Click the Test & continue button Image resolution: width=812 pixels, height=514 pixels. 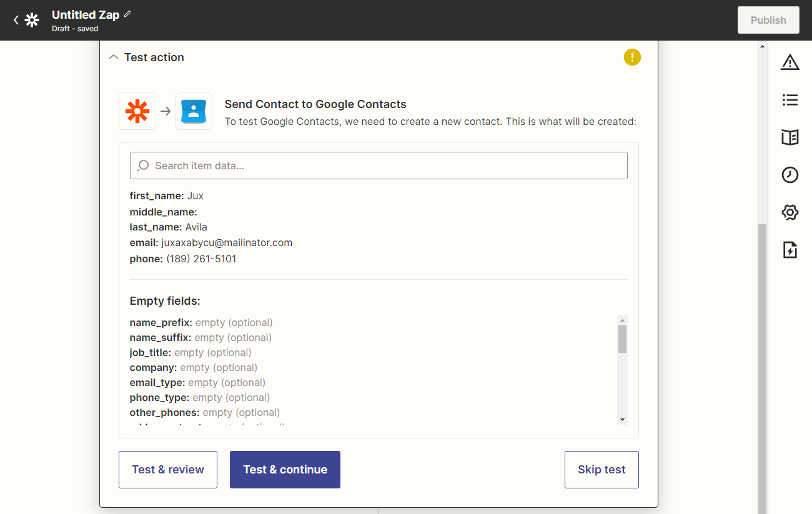[x=285, y=470]
